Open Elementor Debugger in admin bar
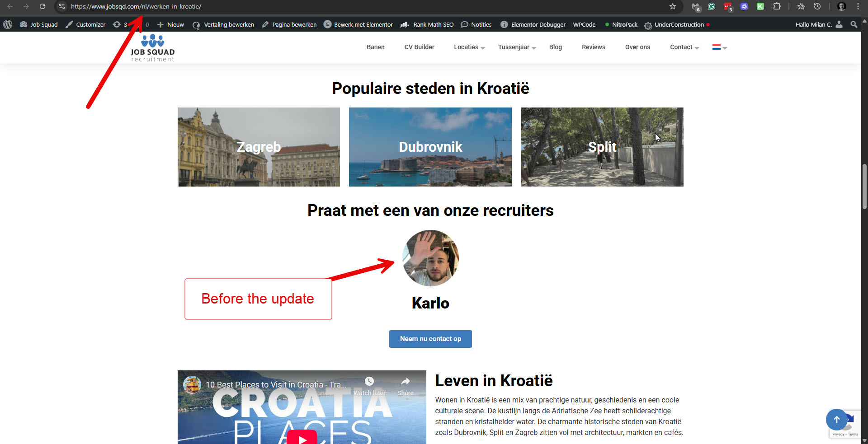Viewport: 868px width, 444px height. click(x=533, y=24)
